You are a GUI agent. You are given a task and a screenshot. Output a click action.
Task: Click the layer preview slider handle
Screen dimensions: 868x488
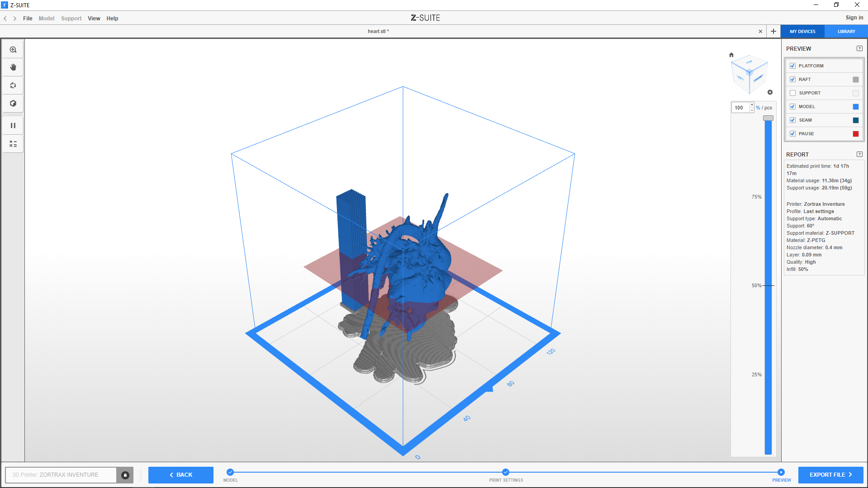pos(768,118)
